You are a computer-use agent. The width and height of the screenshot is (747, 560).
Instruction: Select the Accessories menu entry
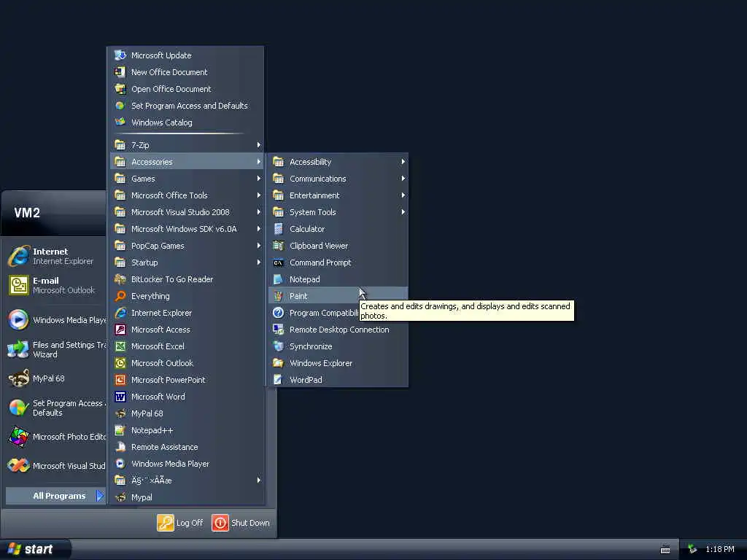click(187, 162)
